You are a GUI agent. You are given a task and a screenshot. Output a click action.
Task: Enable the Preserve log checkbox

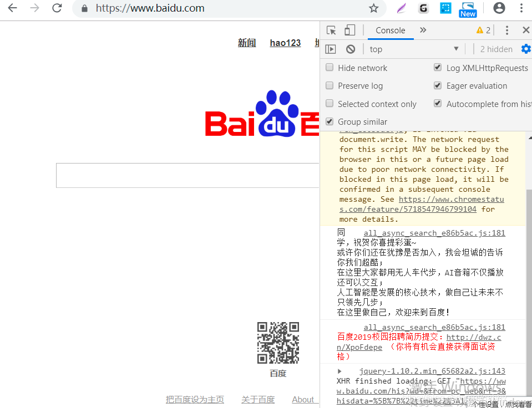[x=330, y=85]
